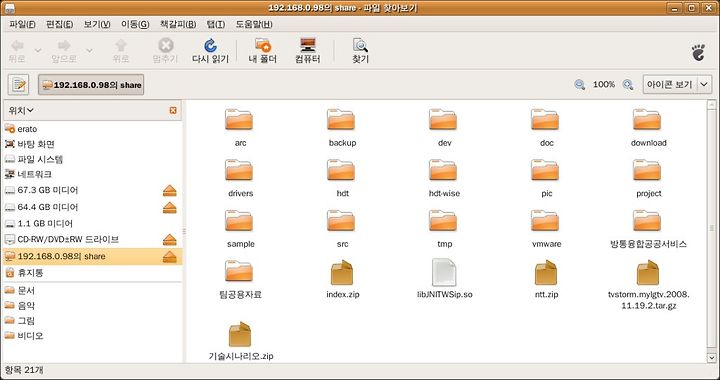Select the tmp folder icon
The width and height of the screenshot is (720, 380).
[443, 221]
